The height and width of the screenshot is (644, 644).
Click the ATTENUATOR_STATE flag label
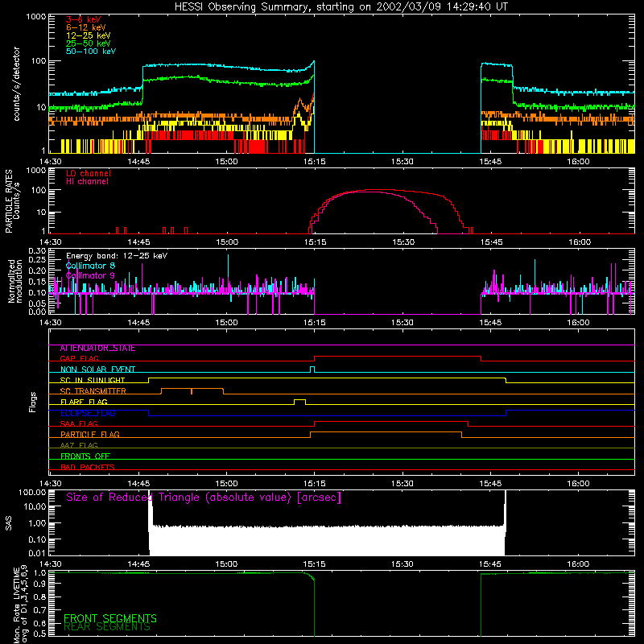coord(97,349)
